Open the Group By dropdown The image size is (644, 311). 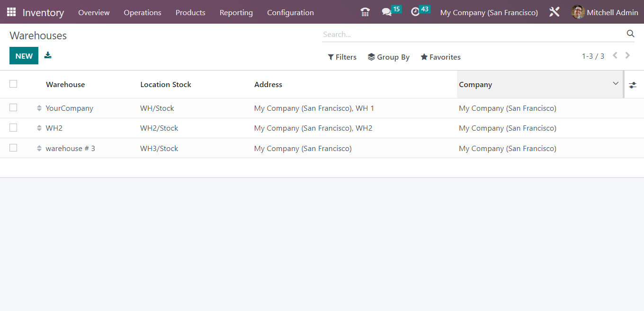click(388, 57)
